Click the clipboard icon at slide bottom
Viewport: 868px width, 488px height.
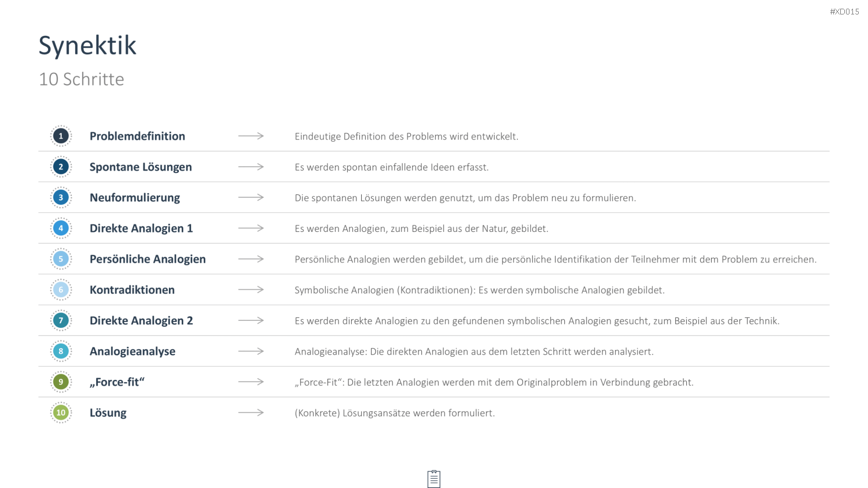point(434,479)
